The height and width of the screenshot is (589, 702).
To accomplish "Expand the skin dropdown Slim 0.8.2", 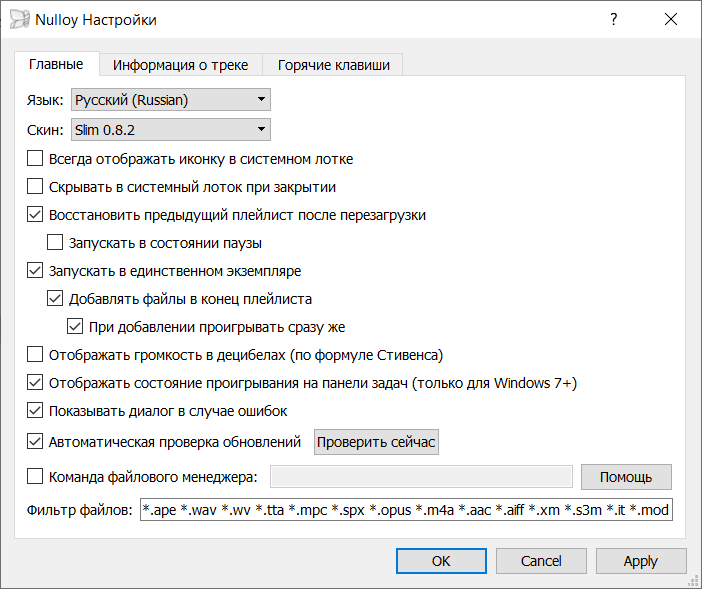I will pyautogui.click(x=171, y=129).
